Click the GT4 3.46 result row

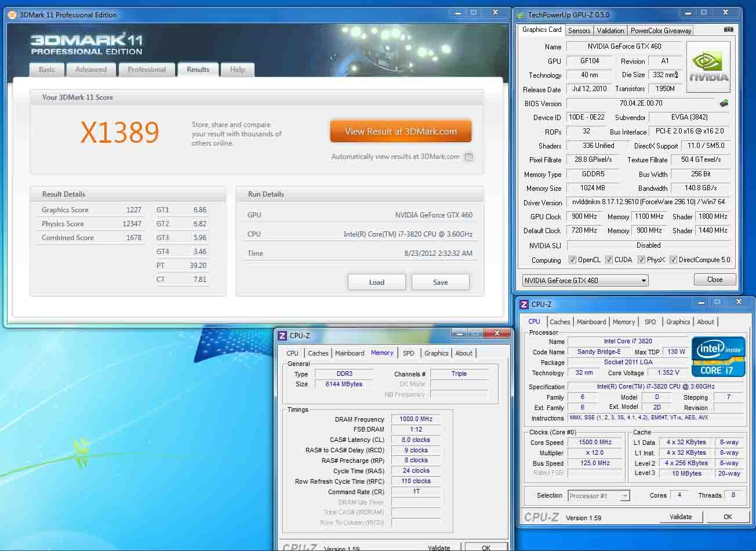(181, 252)
